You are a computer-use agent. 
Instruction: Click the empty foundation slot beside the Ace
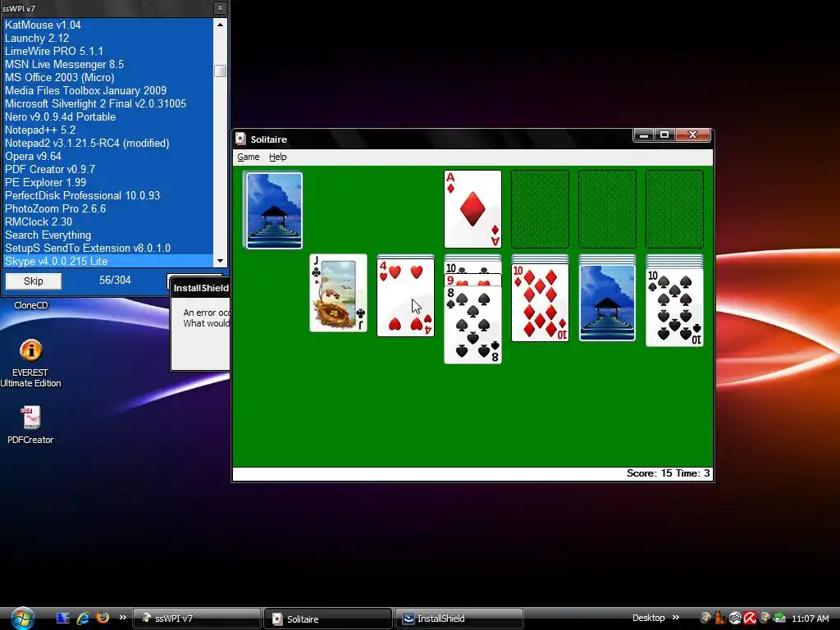(540, 209)
